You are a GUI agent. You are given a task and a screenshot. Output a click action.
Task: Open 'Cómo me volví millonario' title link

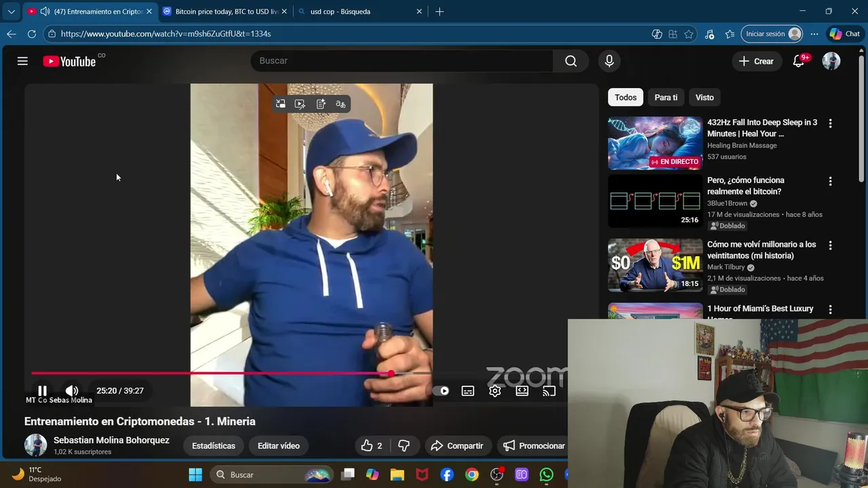(762, 250)
